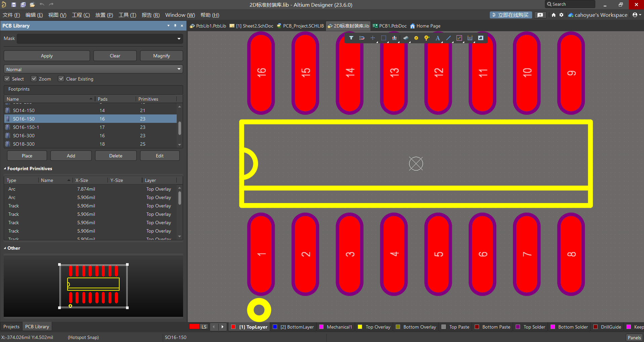Click the align objects toolbar icon

[394, 38]
